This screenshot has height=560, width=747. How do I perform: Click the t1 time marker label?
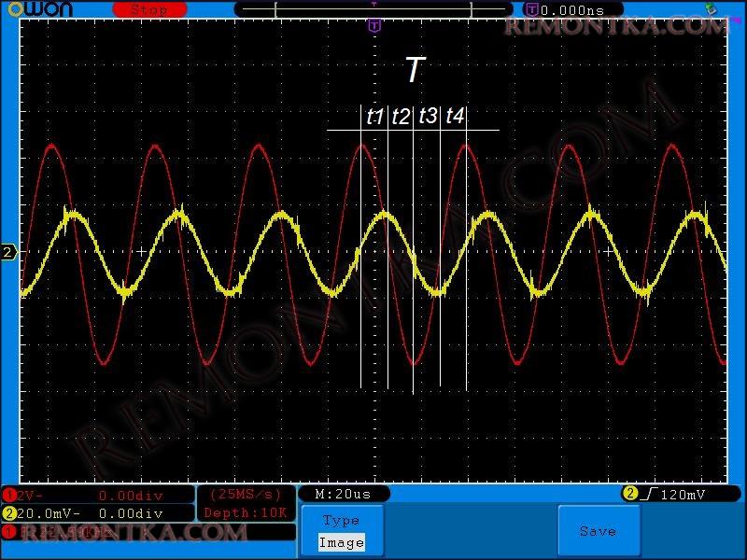tap(374, 117)
